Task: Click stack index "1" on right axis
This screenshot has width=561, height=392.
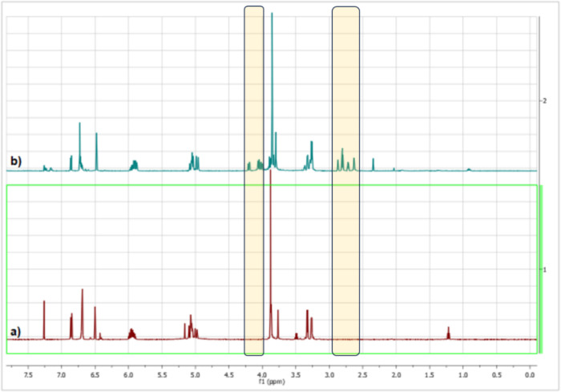Action: [544, 269]
